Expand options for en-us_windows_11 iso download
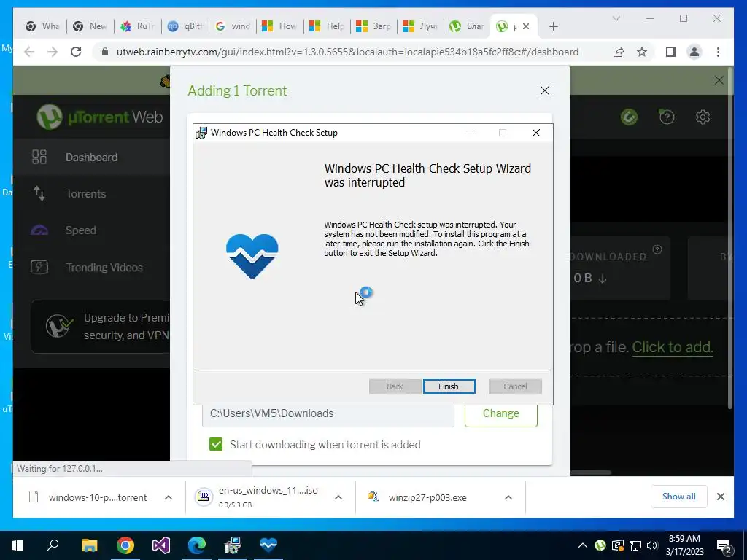 (338, 497)
